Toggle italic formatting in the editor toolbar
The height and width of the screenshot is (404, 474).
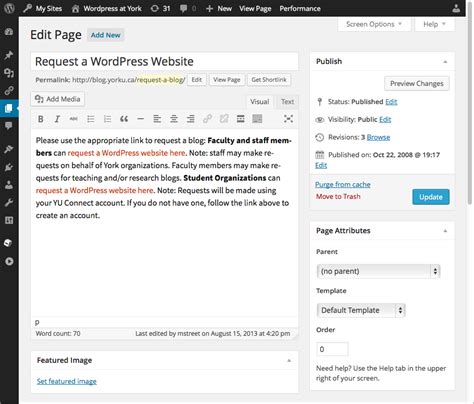57,119
